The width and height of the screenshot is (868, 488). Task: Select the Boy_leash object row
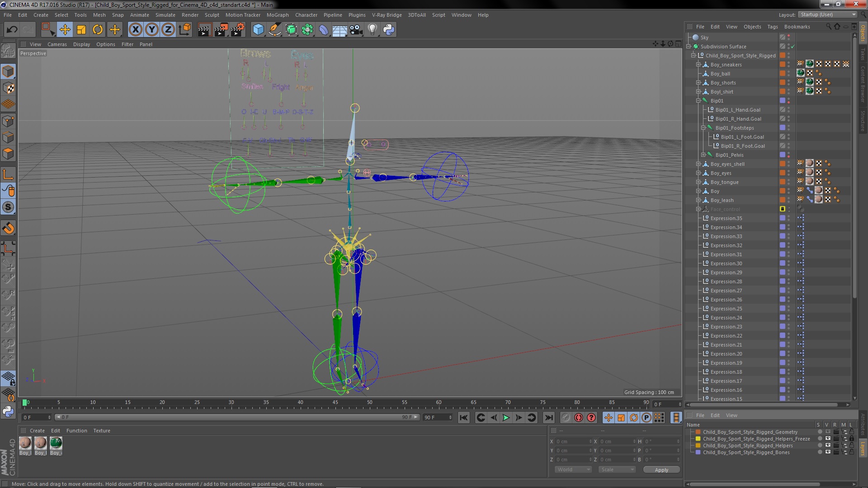[x=722, y=200]
